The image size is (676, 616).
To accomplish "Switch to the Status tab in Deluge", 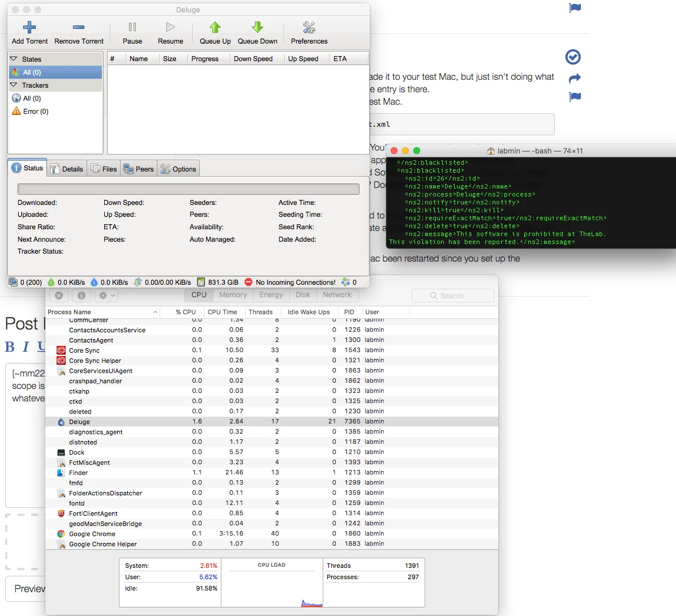I will 28,168.
